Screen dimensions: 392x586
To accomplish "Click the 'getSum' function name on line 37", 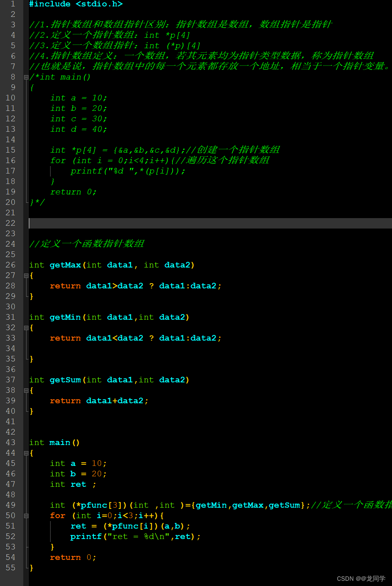I will pos(65,380).
